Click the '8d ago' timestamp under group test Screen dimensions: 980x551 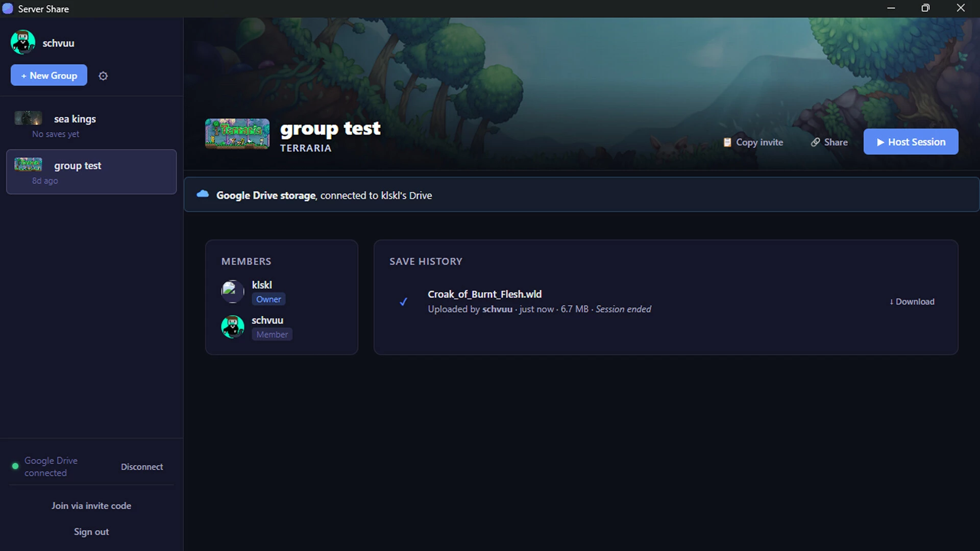click(45, 181)
